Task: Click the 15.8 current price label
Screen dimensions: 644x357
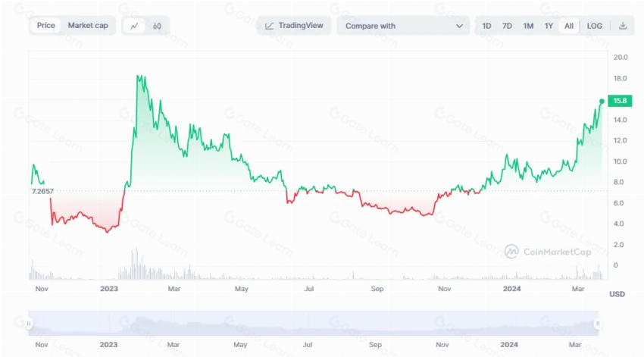Action: [x=619, y=100]
